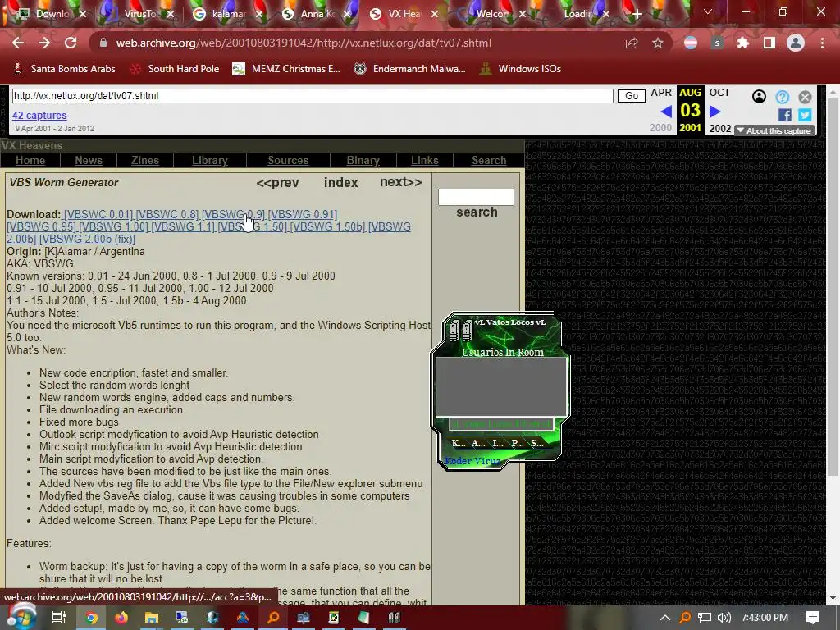Image resolution: width=840 pixels, height=630 pixels.
Task: Click the gray 'S' extension icon
Action: click(x=717, y=43)
